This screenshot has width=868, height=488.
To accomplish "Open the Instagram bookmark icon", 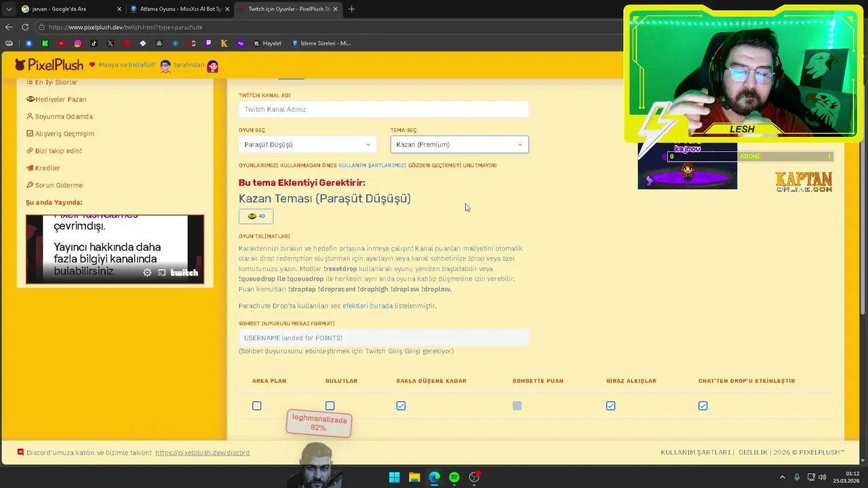I will (x=77, y=43).
